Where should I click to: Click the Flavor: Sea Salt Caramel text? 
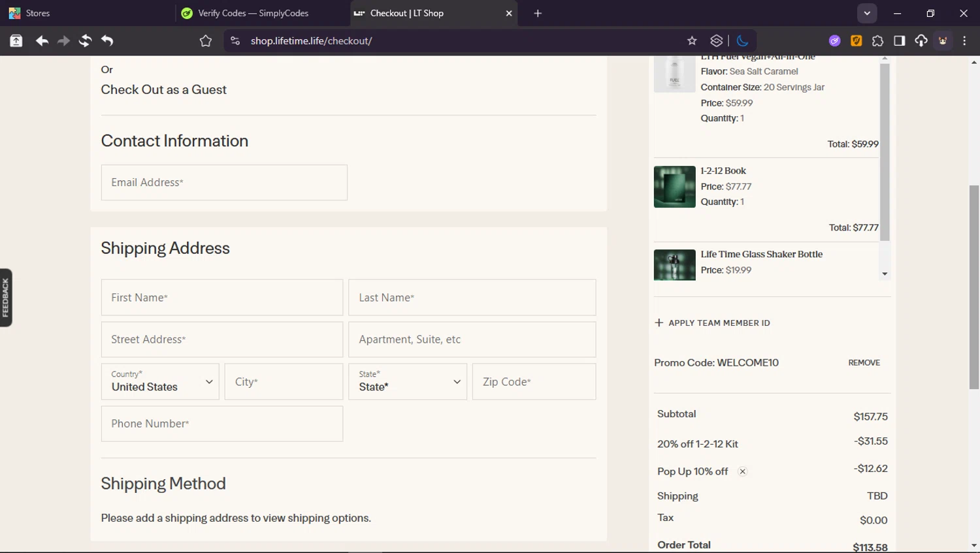point(749,71)
